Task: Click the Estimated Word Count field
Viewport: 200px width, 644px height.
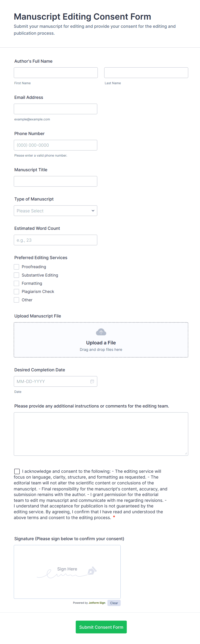Action: [55, 240]
